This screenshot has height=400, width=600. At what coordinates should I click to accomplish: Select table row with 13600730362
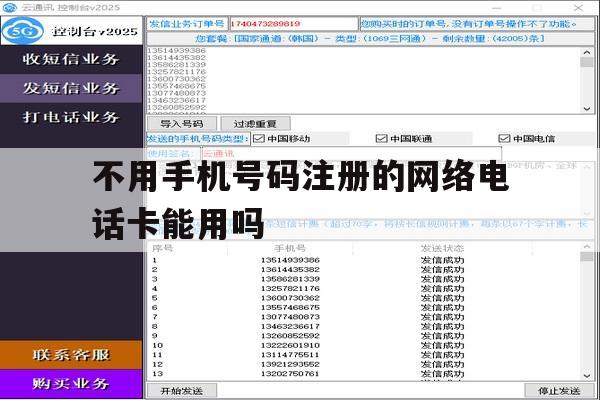click(364, 298)
